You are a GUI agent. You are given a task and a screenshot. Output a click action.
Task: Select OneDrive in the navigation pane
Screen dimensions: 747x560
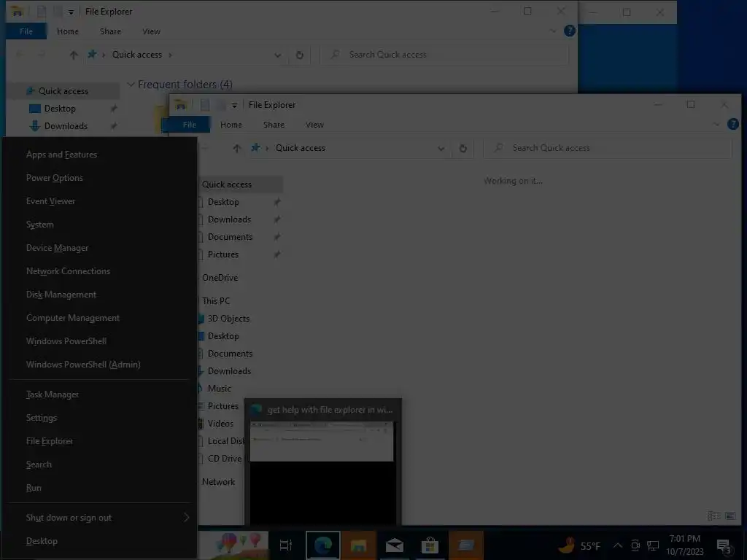tap(220, 278)
